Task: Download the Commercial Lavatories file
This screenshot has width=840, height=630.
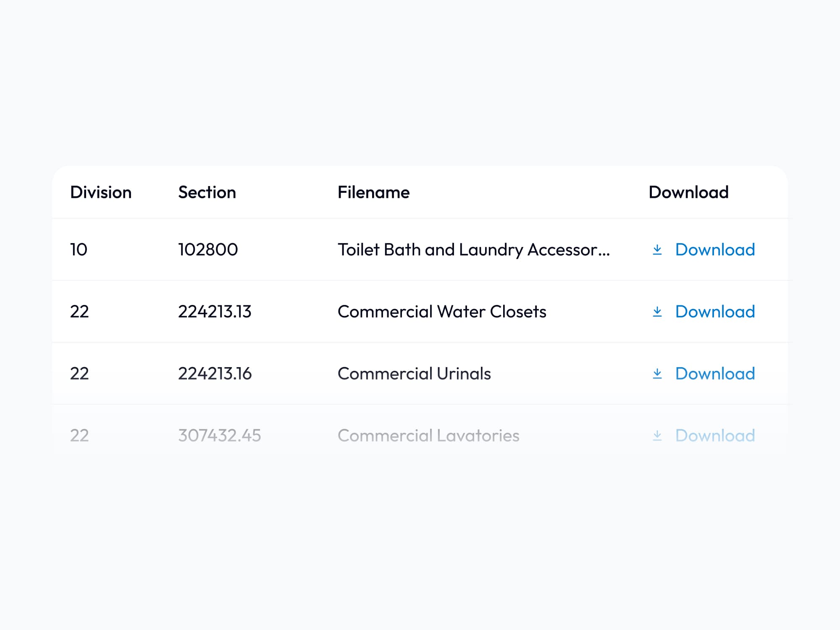Action: 715,436
